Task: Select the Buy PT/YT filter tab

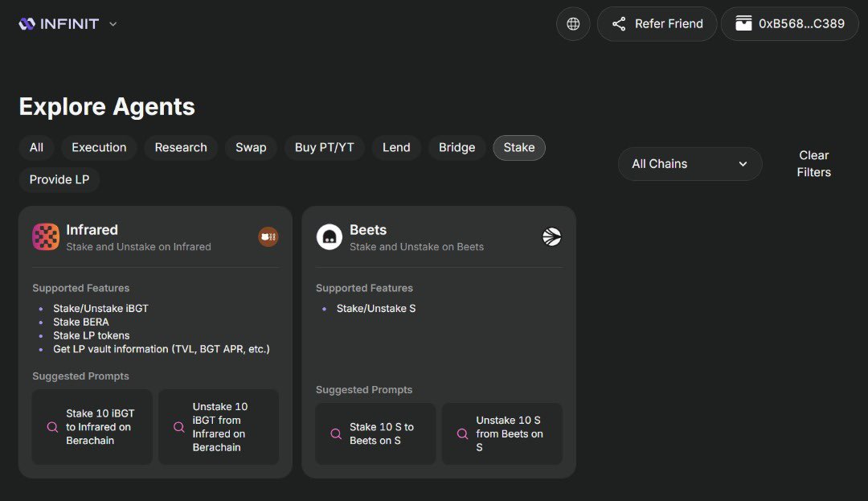Action: [x=325, y=148]
